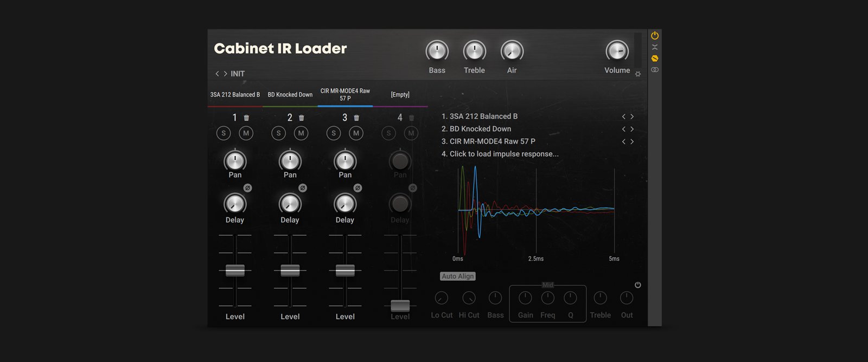Image resolution: width=868 pixels, height=362 pixels.
Task: Click the Mid Gain knob
Action: pos(525,298)
